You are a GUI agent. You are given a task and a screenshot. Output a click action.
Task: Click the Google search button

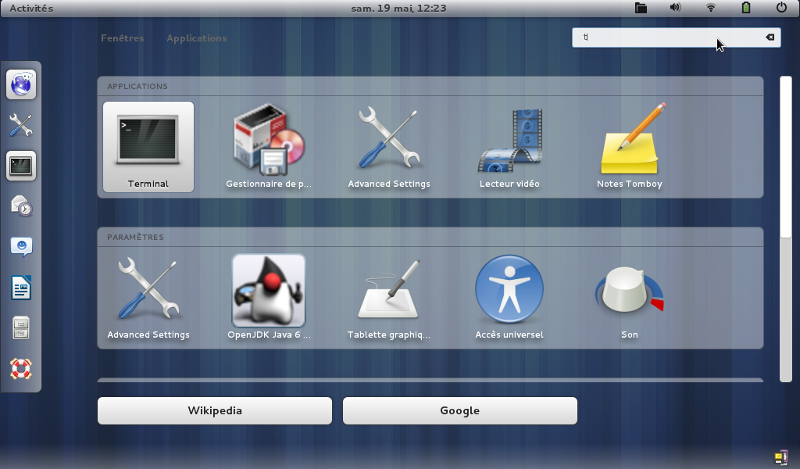[460, 410]
